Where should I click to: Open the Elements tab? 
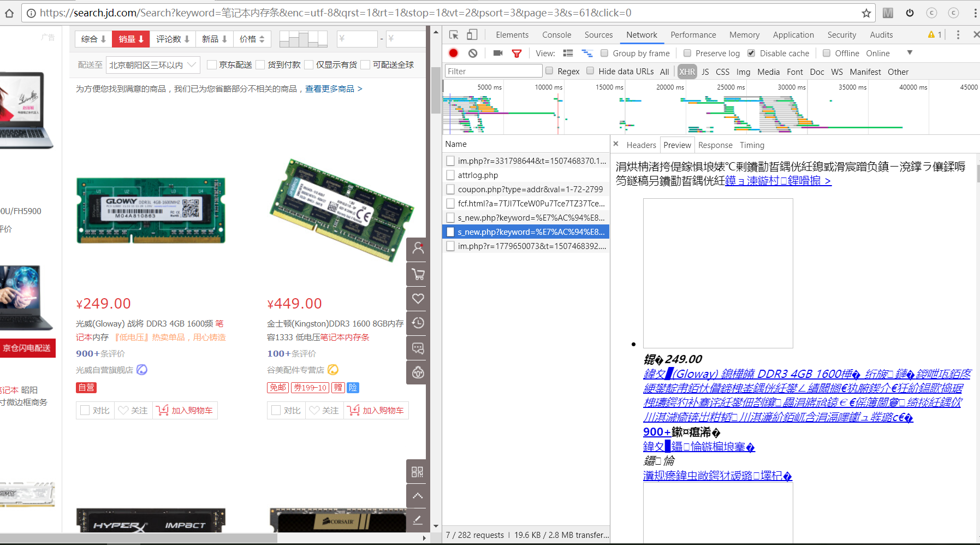[512, 34]
